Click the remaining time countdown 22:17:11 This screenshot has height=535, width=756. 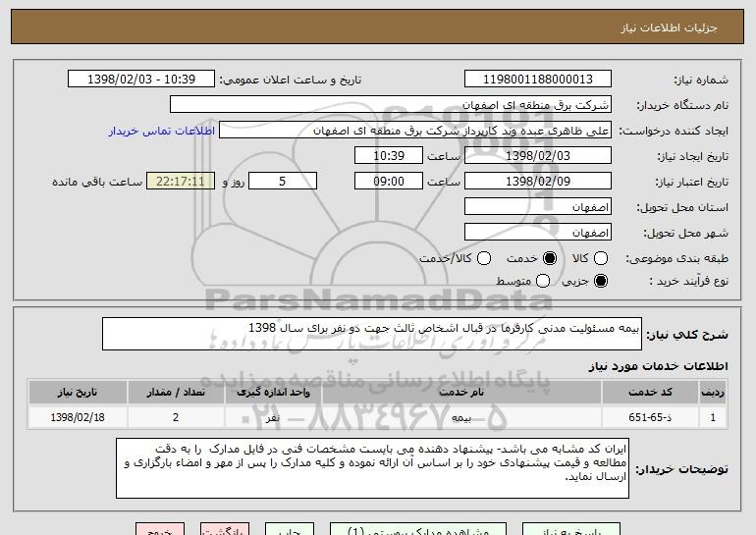tap(181, 182)
